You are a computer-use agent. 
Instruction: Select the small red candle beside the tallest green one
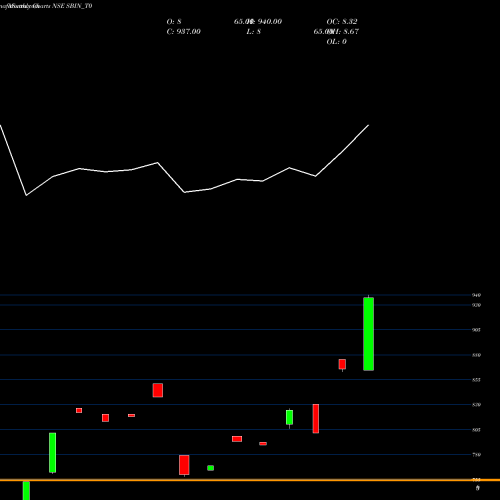342,364
